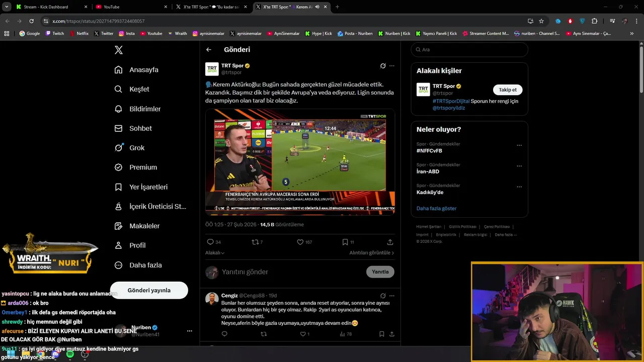Open the @trtsporyildiz mention link

(x=449, y=108)
